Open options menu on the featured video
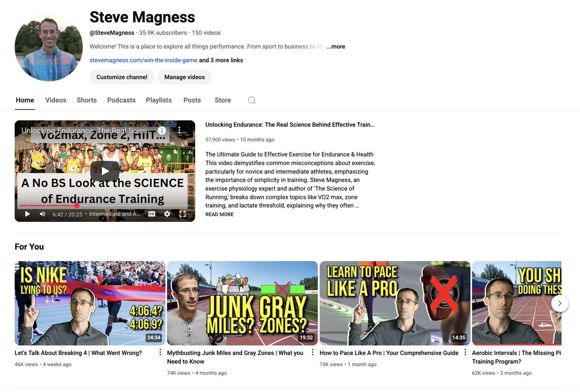This screenshot has width=580, height=392. [x=179, y=130]
